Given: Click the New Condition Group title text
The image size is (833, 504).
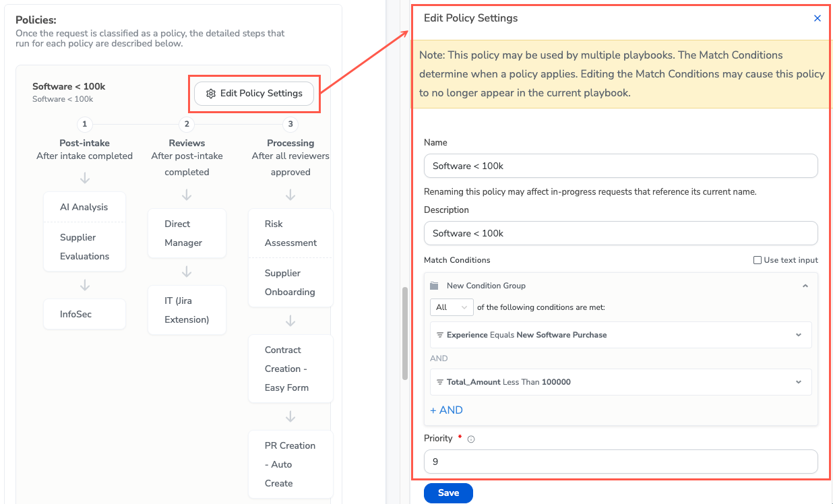Looking at the screenshot, I should click(x=486, y=286).
